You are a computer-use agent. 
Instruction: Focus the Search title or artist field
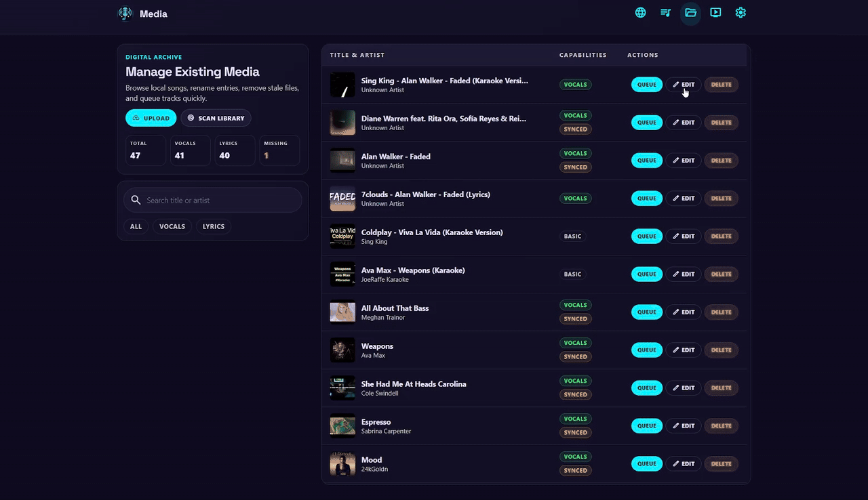213,200
